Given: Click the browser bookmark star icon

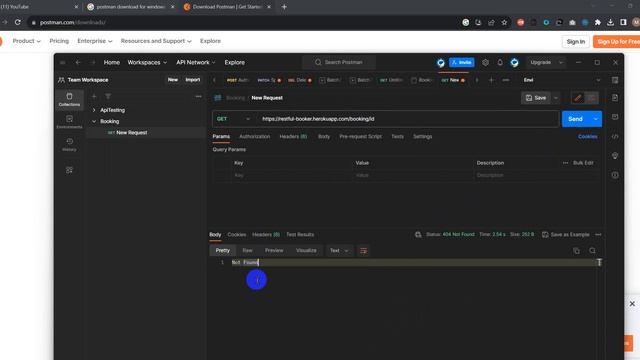Looking at the screenshot, I should 504,22.
